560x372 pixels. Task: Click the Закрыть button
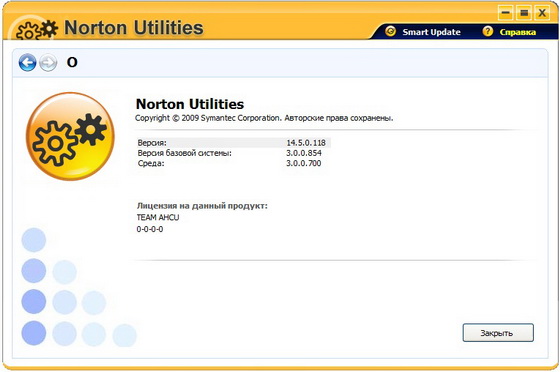[498, 333]
